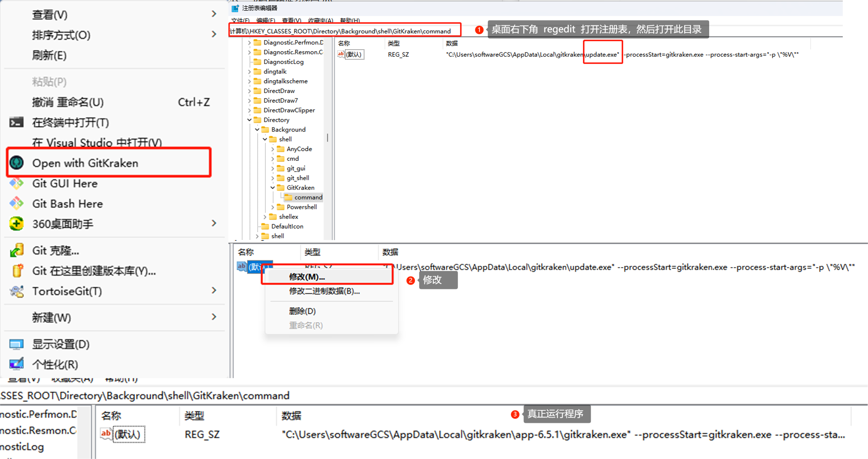
Task: Choose 刷新(E) from the context menu
Action: 114,55
